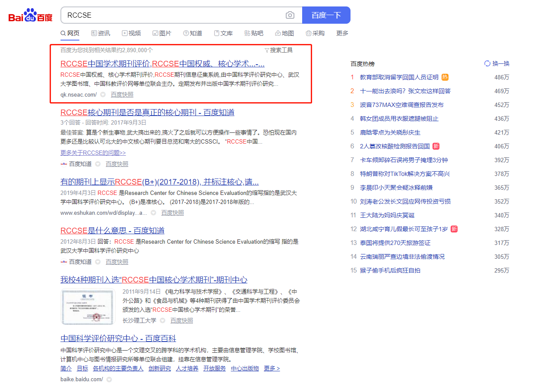Click the 中心出版物 sublink
The width and height of the screenshot is (540, 392).
pyautogui.click(x=245, y=368)
